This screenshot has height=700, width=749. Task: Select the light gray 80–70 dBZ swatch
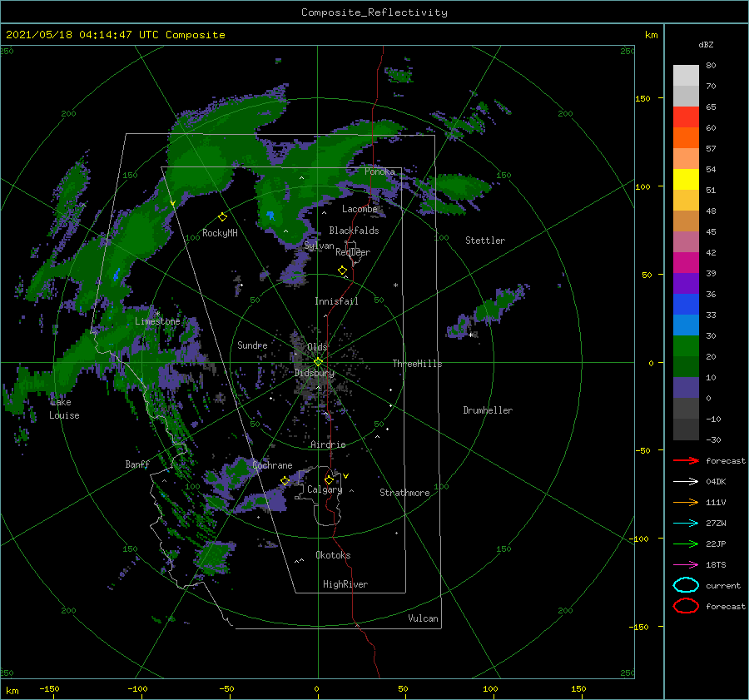(686, 76)
